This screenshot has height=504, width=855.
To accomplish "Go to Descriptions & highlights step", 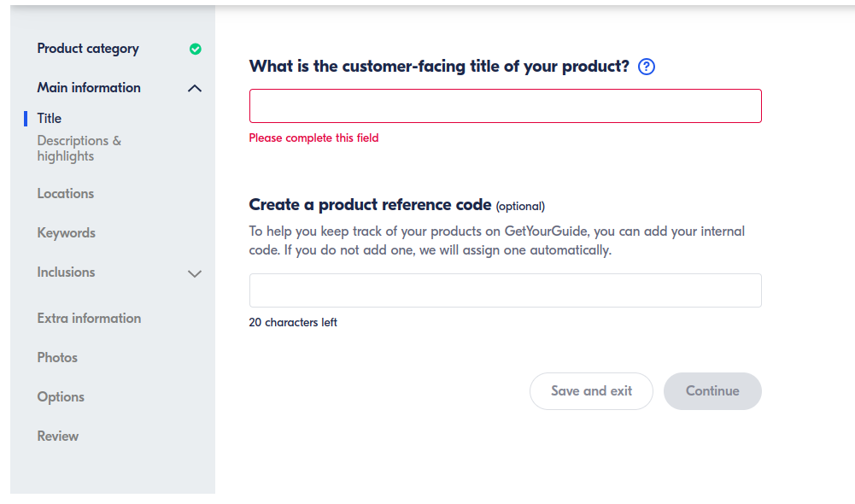I will [79, 149].
